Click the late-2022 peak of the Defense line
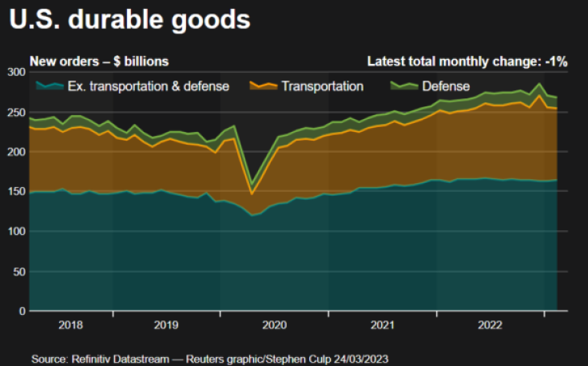The width and height of the screenshot is (588, 366). [539, 84]
